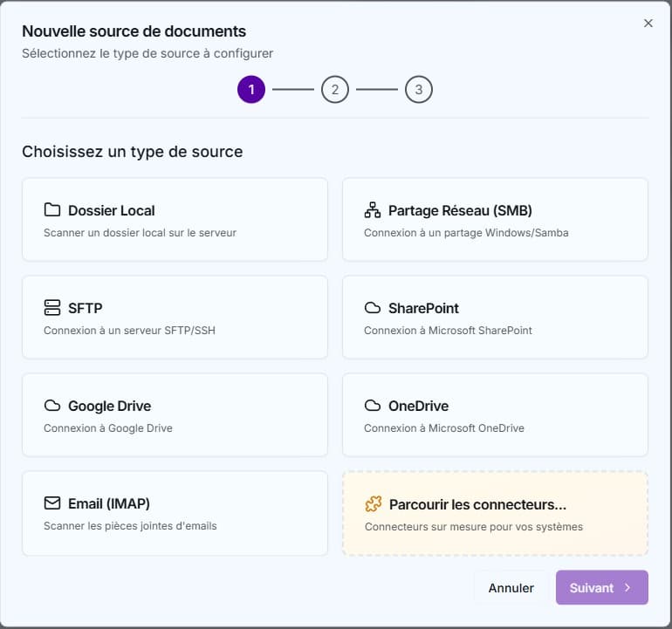Go to step 1 in wizard
Image resolution: width=672 pixels, height=629 pixels.
pos(251,89)
